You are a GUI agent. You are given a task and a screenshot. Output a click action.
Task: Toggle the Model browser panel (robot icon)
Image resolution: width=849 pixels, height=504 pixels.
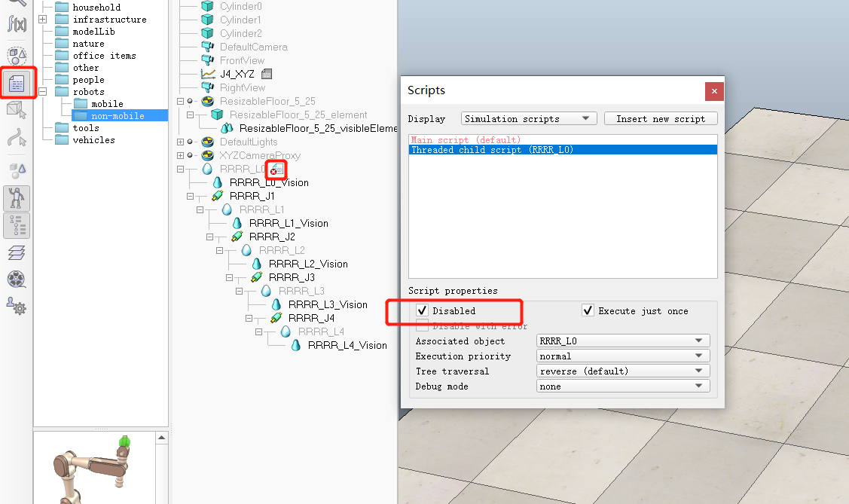18,197
